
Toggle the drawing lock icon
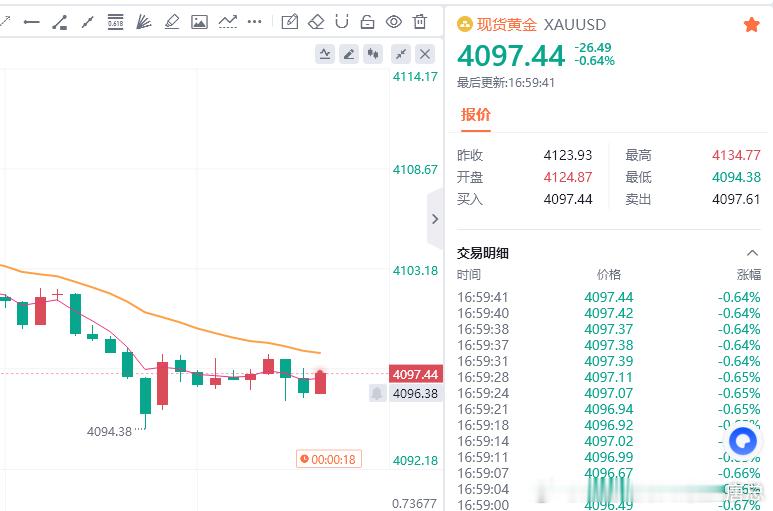pos(367,22)
